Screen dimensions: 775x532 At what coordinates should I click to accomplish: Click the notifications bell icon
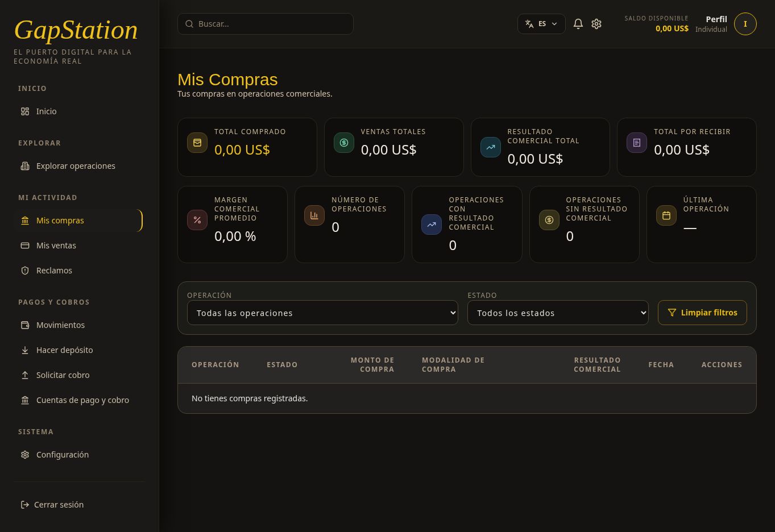coord(578,24)
